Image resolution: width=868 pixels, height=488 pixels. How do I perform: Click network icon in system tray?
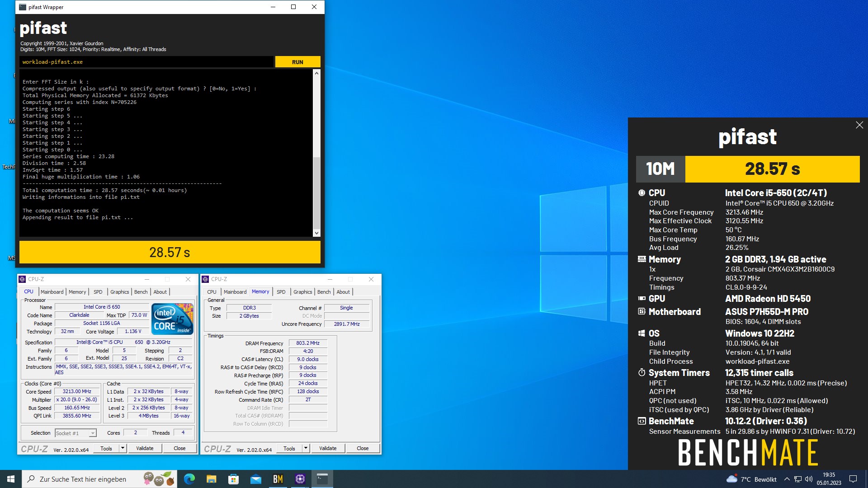click(x=798, y=479)
